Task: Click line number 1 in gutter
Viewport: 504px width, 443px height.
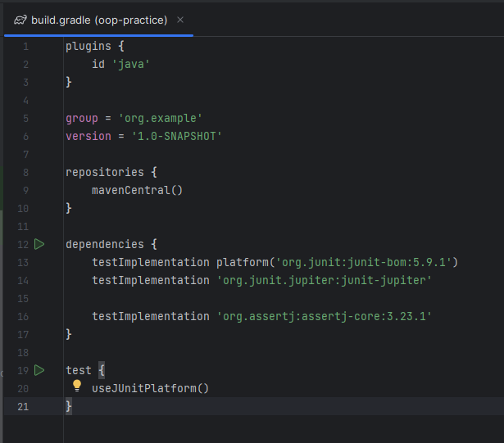Action: coord(25,47)
